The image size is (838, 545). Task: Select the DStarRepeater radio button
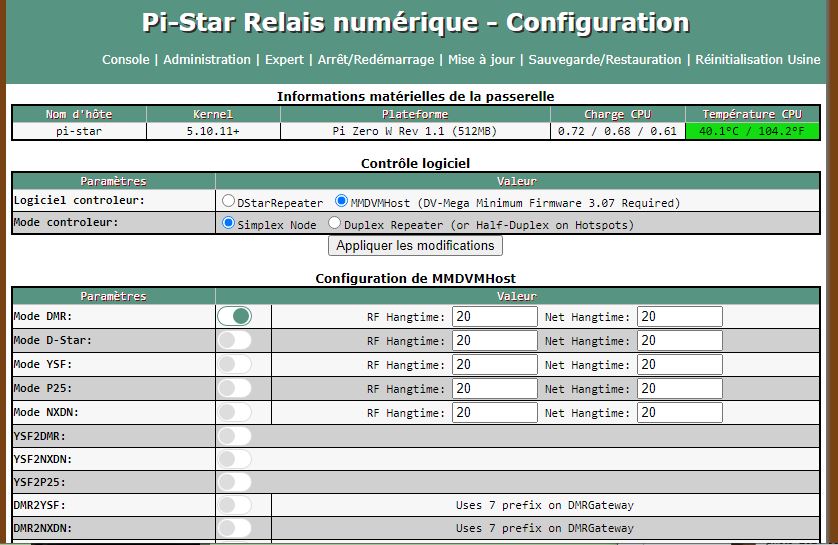pos(228,201)
